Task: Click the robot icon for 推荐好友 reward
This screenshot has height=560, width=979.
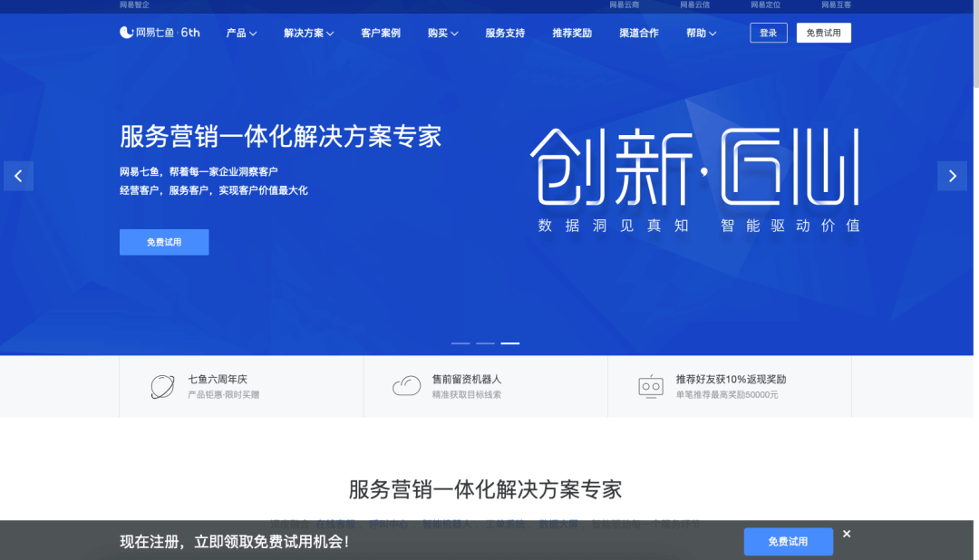Action: coord(651,386)
